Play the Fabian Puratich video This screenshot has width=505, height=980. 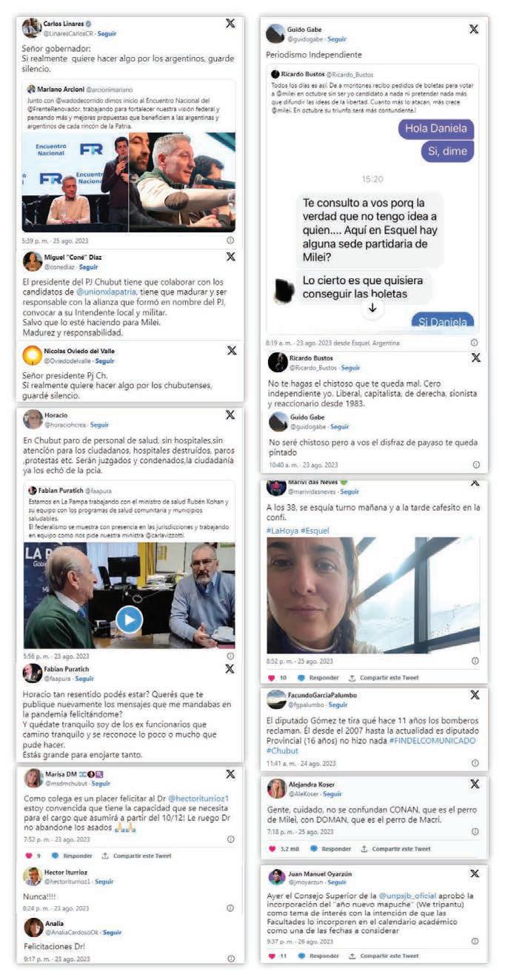(x=129, y=620)
